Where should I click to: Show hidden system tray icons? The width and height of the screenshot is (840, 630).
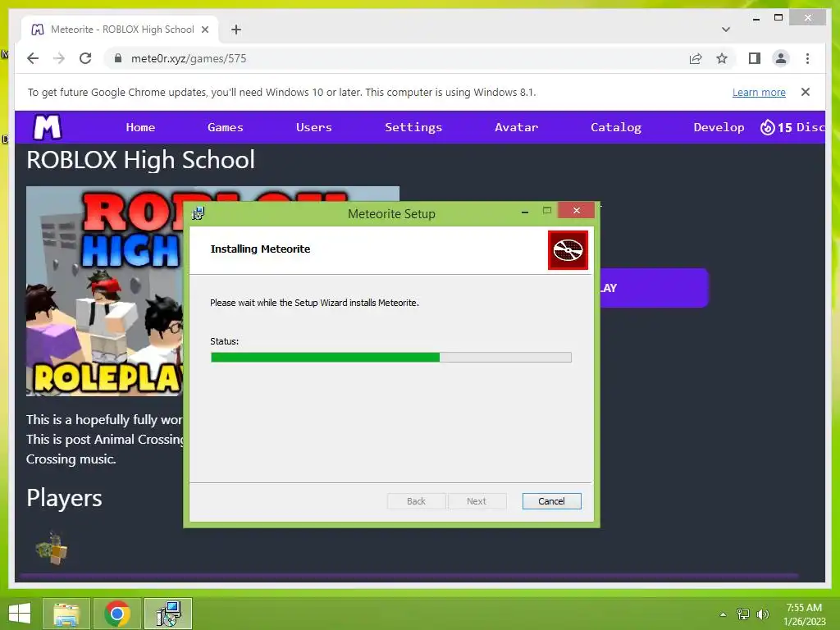tap(723, 614)
